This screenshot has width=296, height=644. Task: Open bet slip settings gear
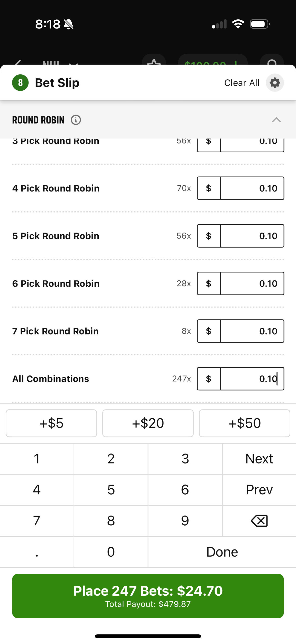click(x=274, y=83)
